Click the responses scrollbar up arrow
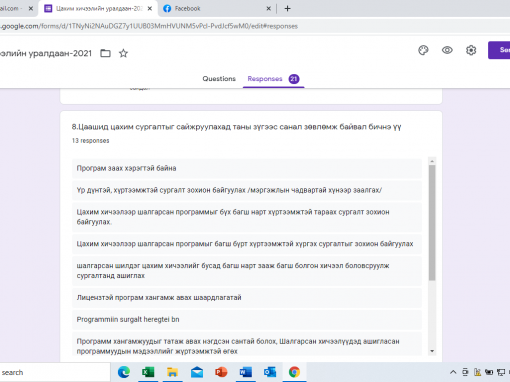 [432, 161]
